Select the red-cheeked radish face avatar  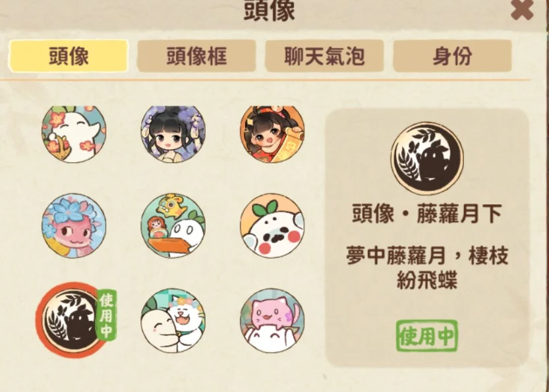pos(272,226)
